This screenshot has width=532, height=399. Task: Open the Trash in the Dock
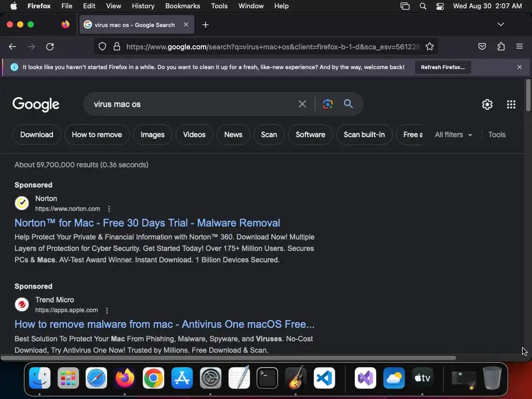coord(493,378)
